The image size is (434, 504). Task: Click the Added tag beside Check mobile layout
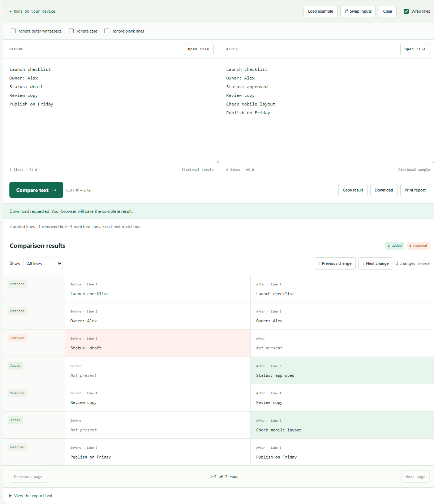16,420
